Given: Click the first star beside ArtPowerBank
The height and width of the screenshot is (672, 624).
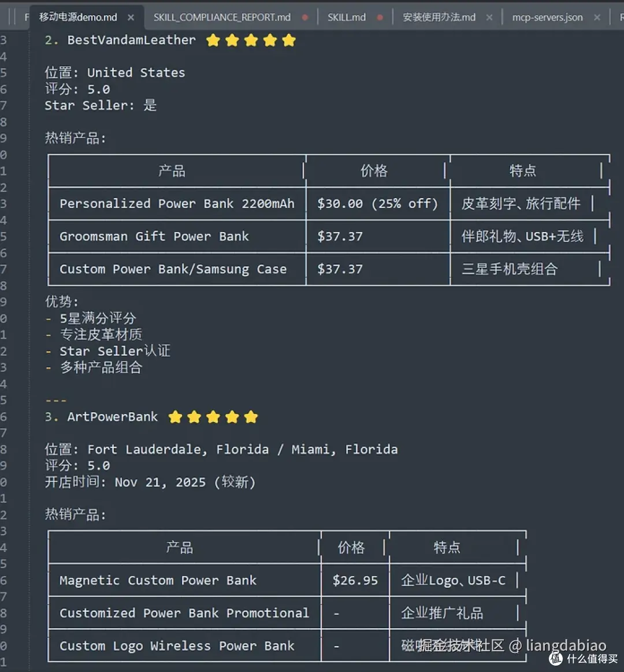Looking at the screenshot, I should 176,416.
